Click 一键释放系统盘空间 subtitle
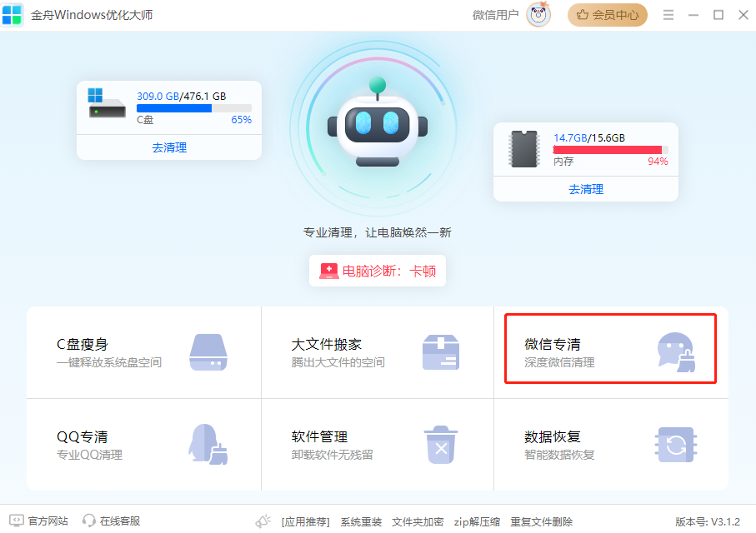 click(x=109, y=362)
